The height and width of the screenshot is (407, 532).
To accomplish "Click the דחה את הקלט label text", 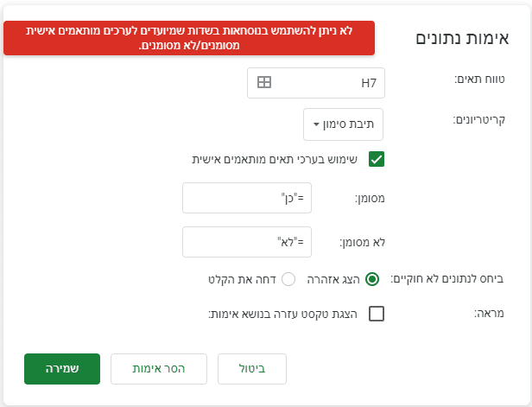I will [241, 279].
